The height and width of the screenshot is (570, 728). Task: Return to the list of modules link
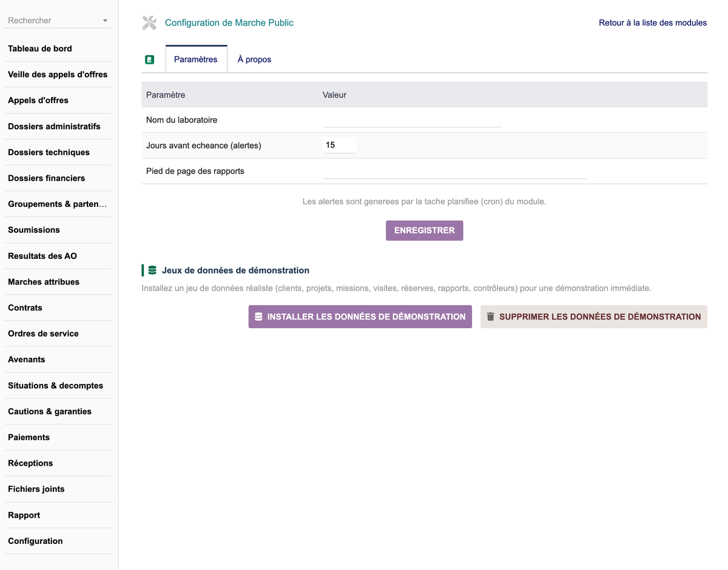653,23
